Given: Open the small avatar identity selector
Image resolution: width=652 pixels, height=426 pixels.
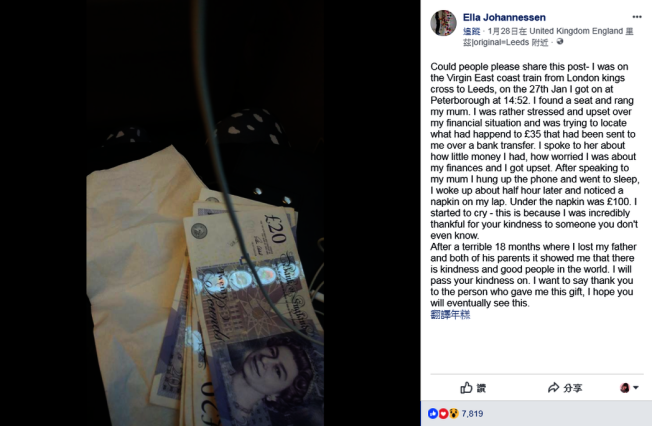Looking at the screenshot, I should point(625,388).
